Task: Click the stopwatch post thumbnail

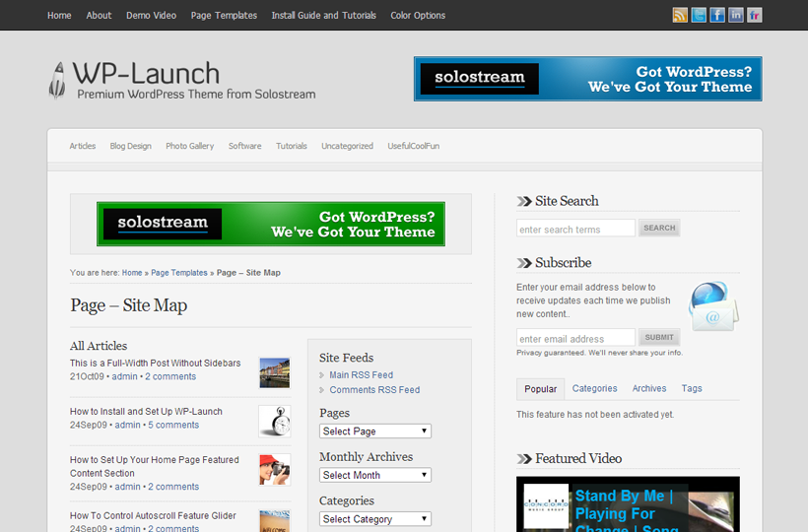Action: [275, 422]
